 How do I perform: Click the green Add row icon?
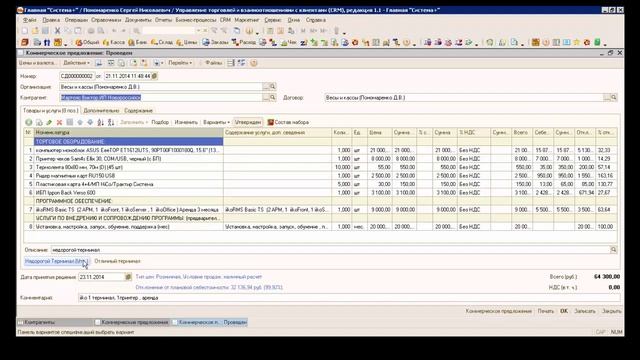(x=29, y=122)
